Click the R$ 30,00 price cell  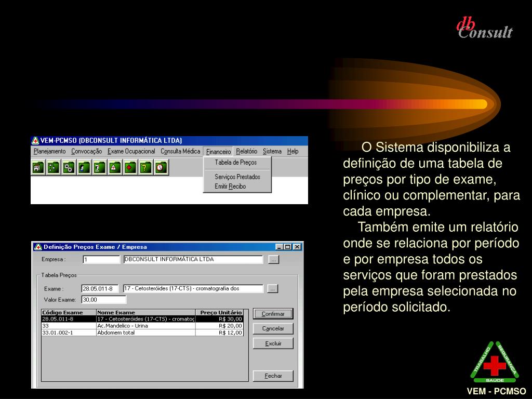tap(220, 319)
